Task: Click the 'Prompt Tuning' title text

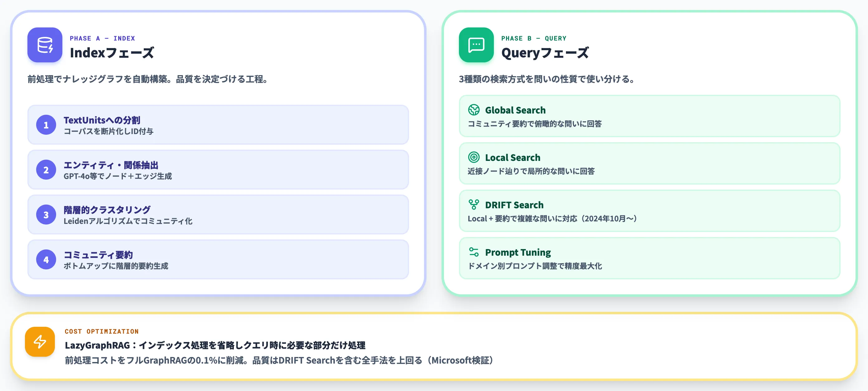Action: [x=518, y=253]
